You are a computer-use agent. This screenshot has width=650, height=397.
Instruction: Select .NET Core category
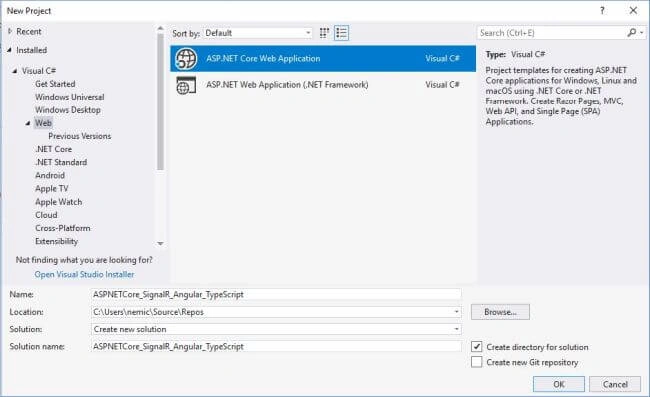[x=53, y=149]
